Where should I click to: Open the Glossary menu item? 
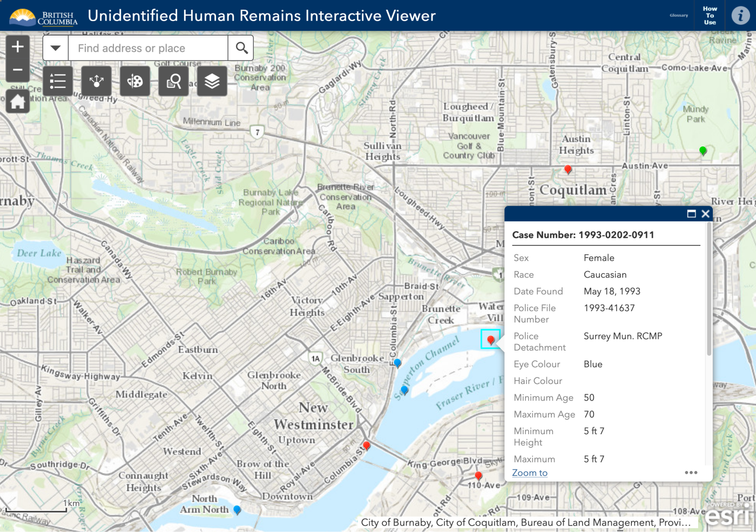[678, 15]
